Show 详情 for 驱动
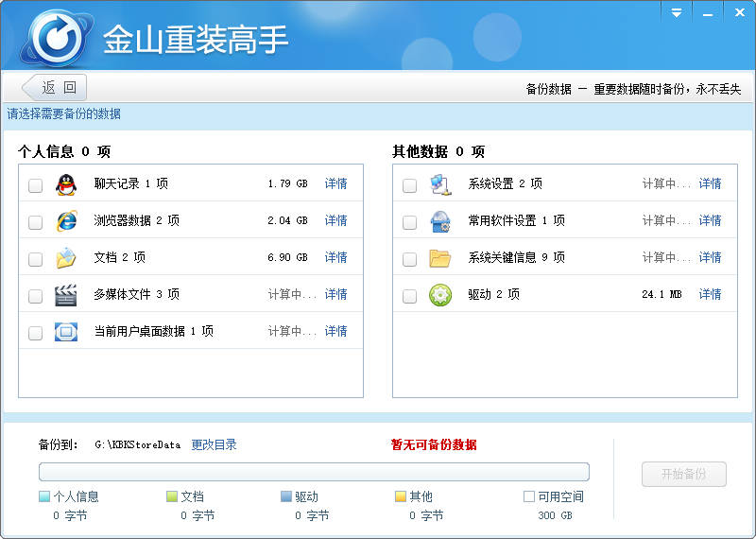756x539 pixels. click(711, 294)
